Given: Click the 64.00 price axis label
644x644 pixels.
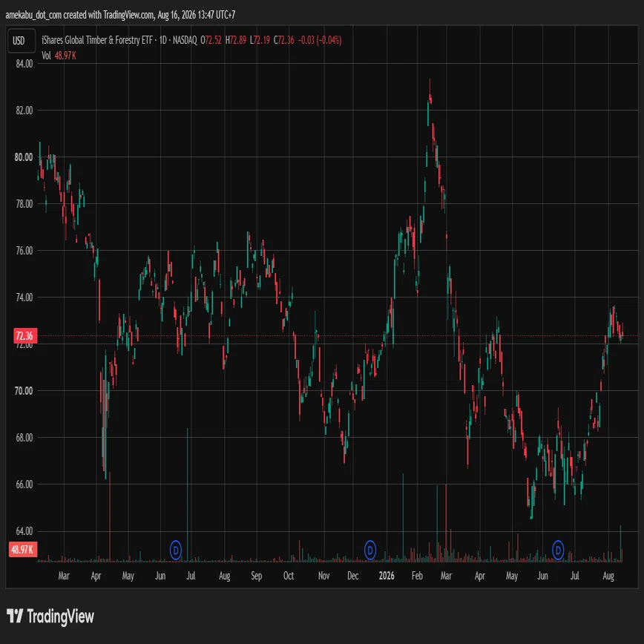Looking at the screenshot, I should [24, 531].
